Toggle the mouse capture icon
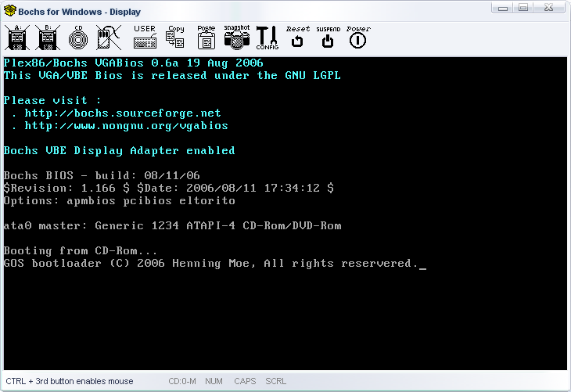Screen dimensions: 571x392 click(109, 38)
